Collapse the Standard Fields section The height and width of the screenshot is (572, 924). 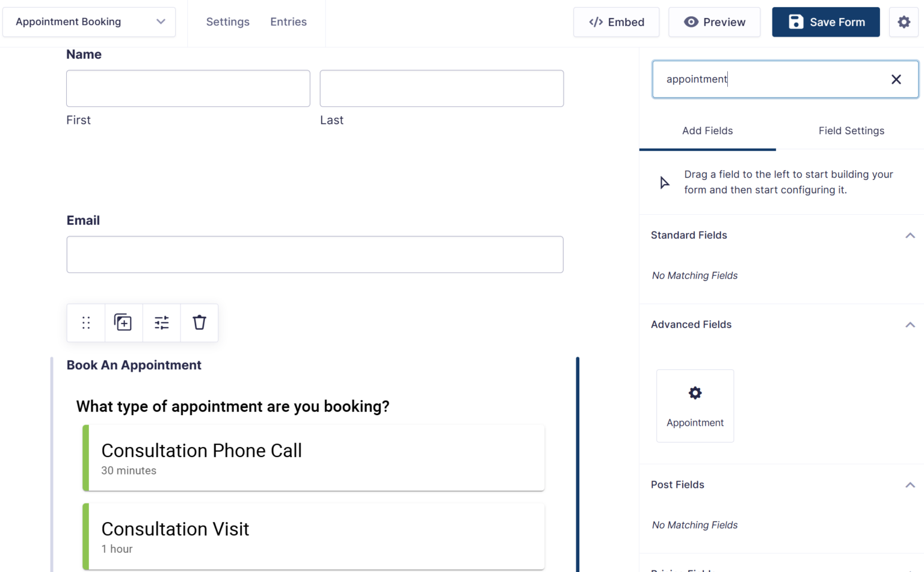[910, 235]
